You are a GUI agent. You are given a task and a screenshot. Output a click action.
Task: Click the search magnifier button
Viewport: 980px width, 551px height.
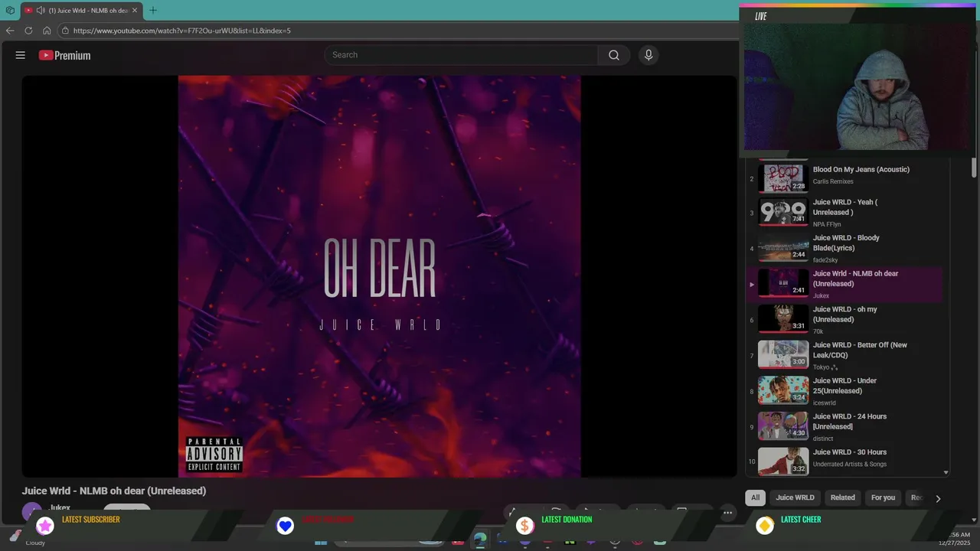tap(614, 55)
